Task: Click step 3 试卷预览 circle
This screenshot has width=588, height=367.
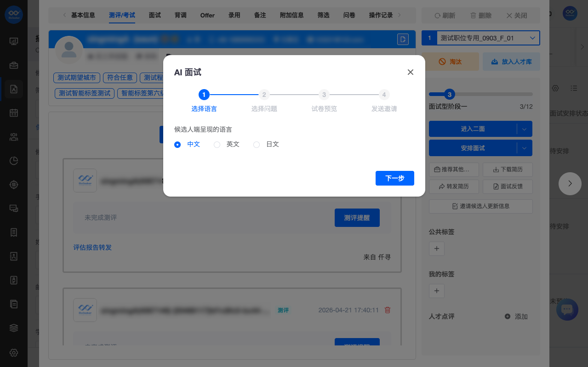Action: pyautogui.click(x=324, y=95)
